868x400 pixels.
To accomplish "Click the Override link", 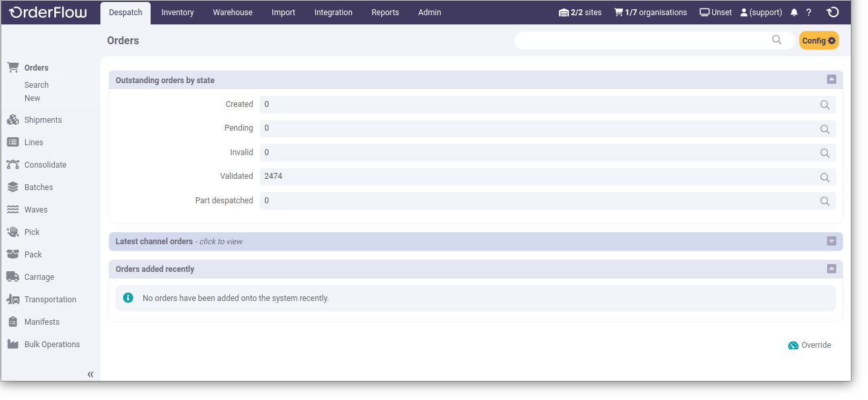I will (x=815, y=345).
